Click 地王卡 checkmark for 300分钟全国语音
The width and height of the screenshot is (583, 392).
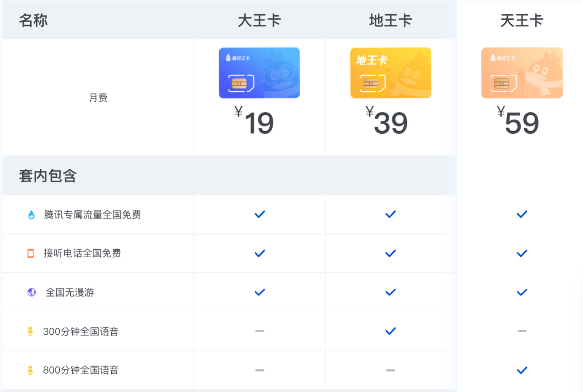[390, 331]
